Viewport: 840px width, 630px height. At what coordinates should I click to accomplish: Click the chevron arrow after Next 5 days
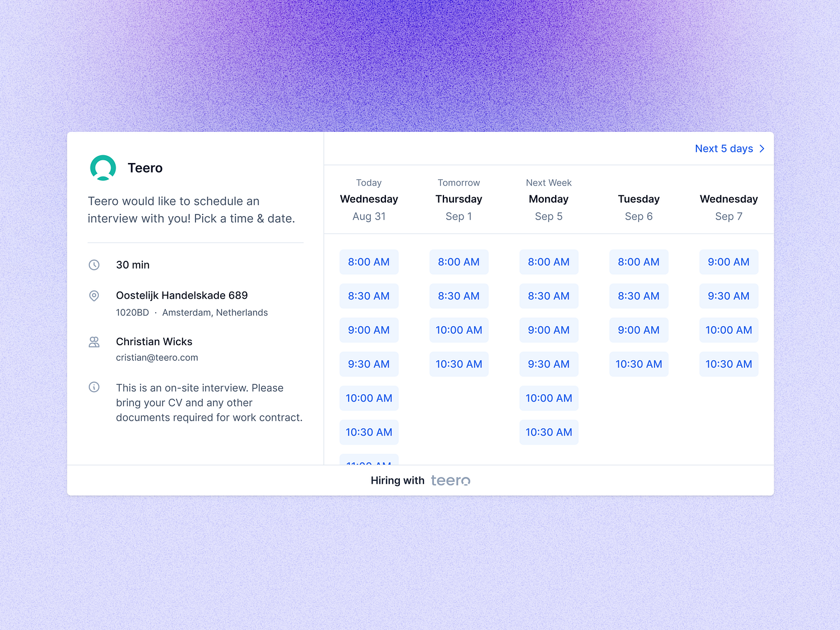coord(762,149)
